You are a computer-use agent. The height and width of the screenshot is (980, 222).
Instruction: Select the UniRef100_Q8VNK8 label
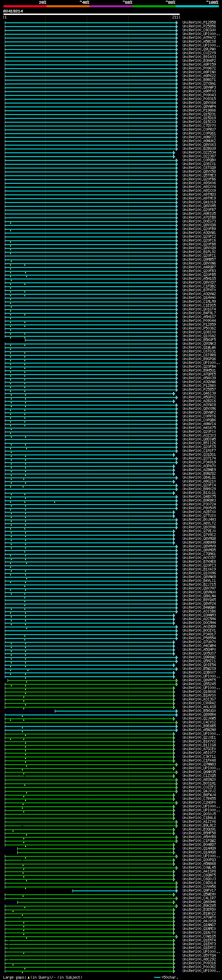coord(199,577)
